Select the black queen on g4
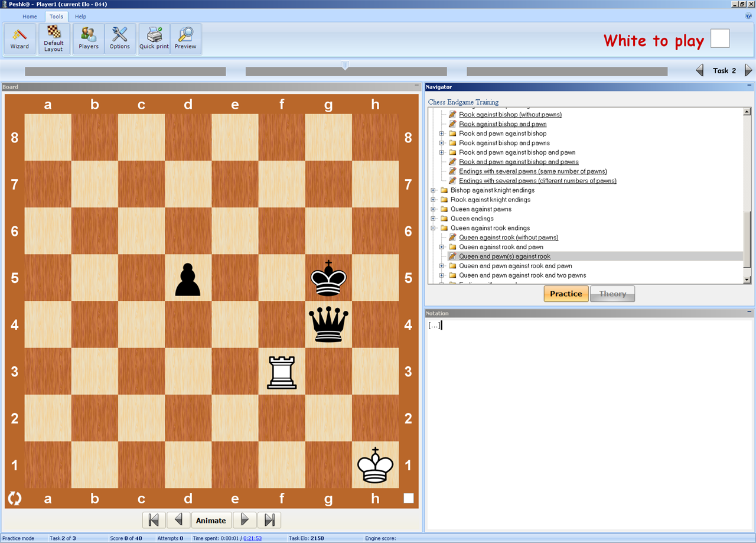Image resolution: width=756 pixels, height=543 pixels. pos(328,324)
